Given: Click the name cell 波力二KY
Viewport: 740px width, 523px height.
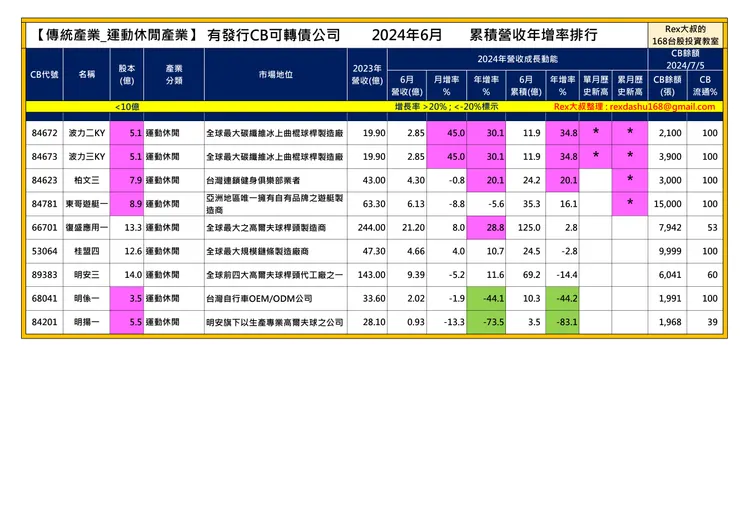Looking at the screenshot, I should point(86,133).
